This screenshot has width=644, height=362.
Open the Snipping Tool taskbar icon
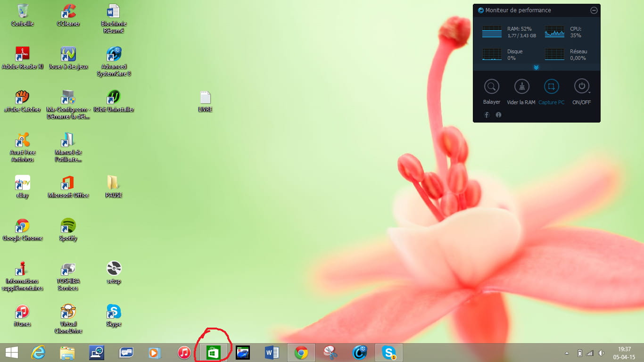330,353
